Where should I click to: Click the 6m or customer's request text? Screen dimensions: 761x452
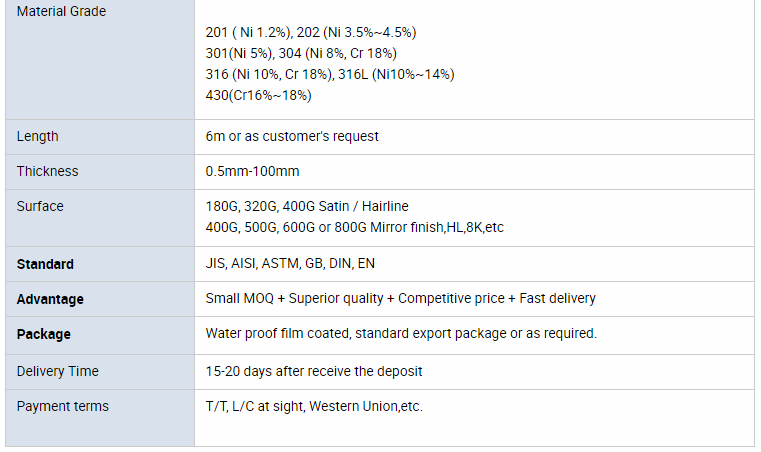(x=292, y=136)
